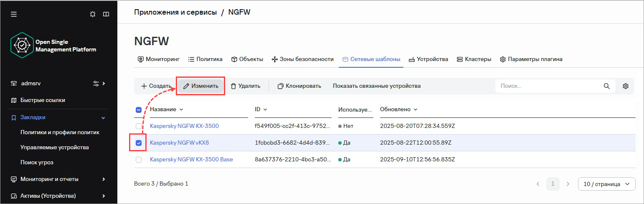Click the Создать button
This screenshot has height=204, width=644.
click(156, 86)
